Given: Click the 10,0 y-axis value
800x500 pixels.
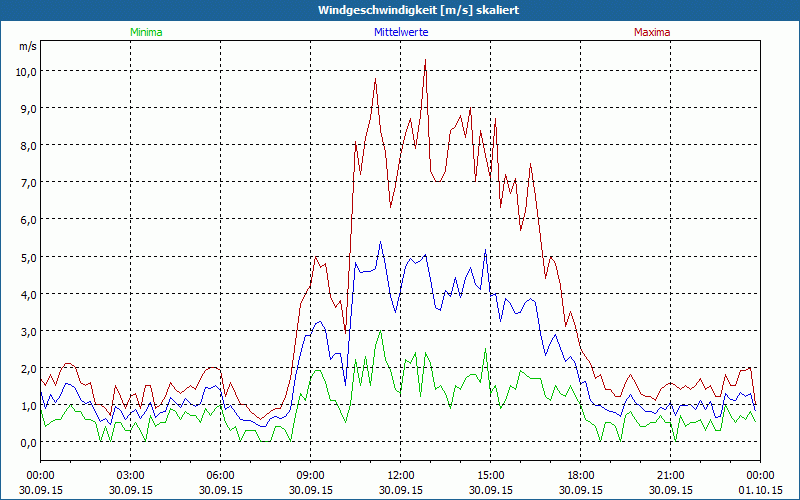Looking at the screenshot, I should 24,72.
